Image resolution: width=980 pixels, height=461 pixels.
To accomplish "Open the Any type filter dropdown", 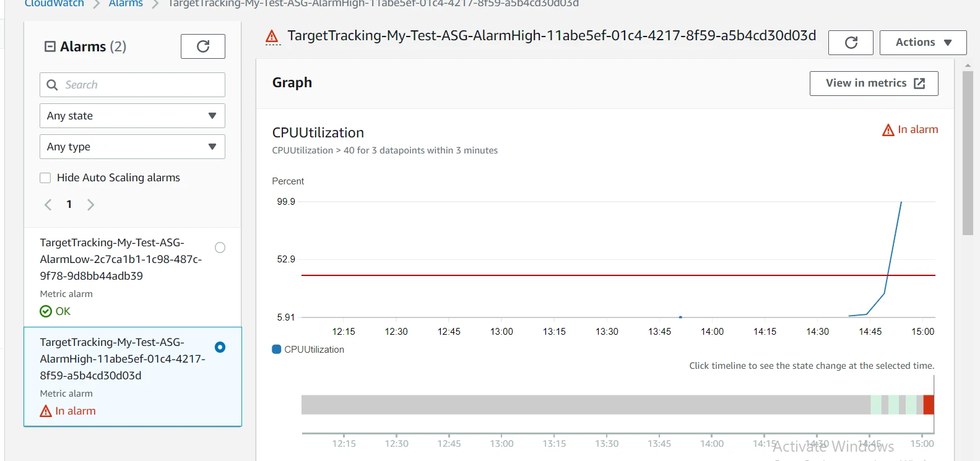I will coord(132,147).
